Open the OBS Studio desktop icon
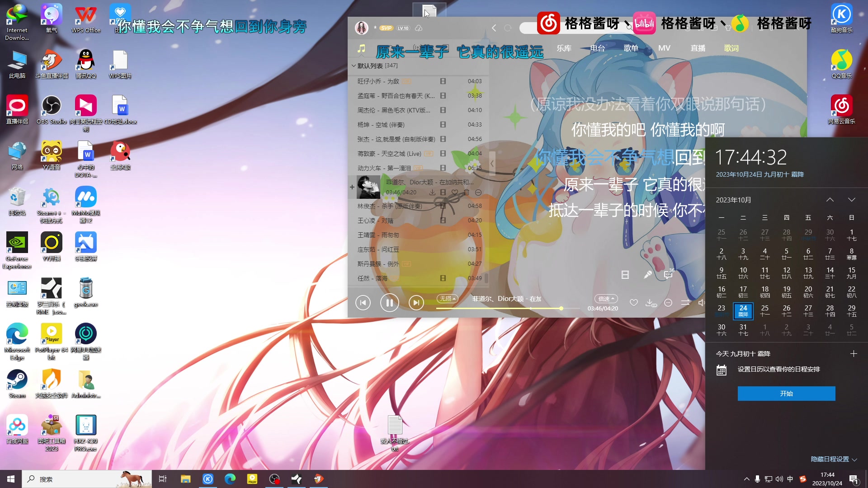 tap(52, 110)
